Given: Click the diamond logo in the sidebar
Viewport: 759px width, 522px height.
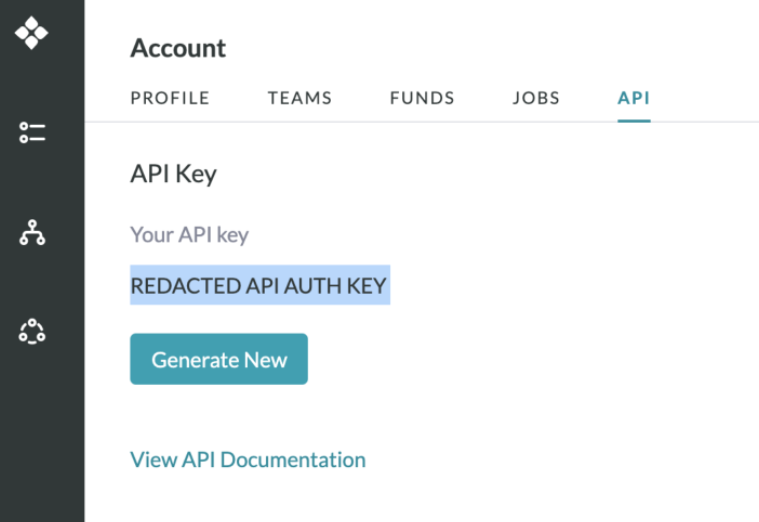Looking at the screenshot, I should 31,33.
